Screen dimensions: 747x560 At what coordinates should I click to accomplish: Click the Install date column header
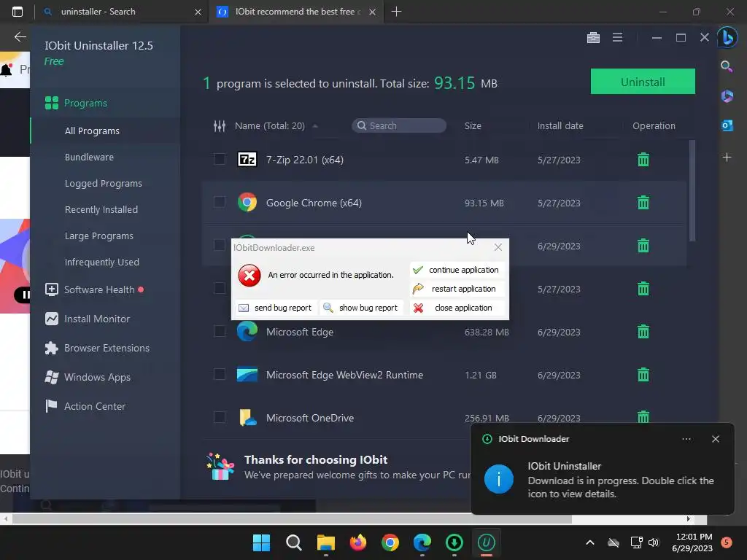tap(560, 125)
